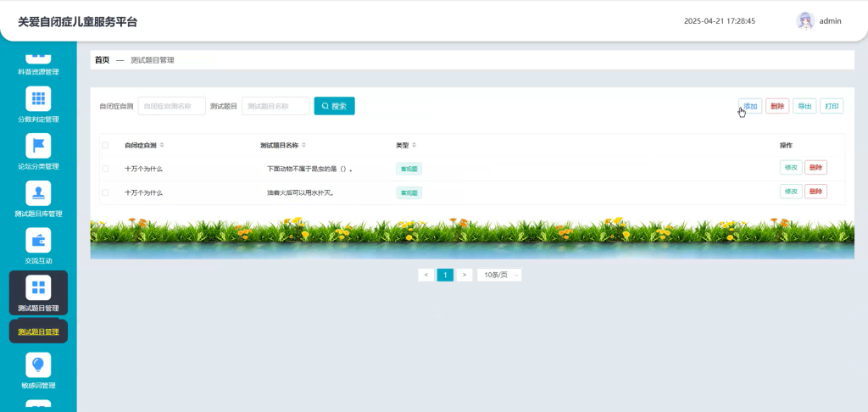Click 删除 for the 油着火 question row
The width and height of the screenshot is (868, 412).
[816, 191]
